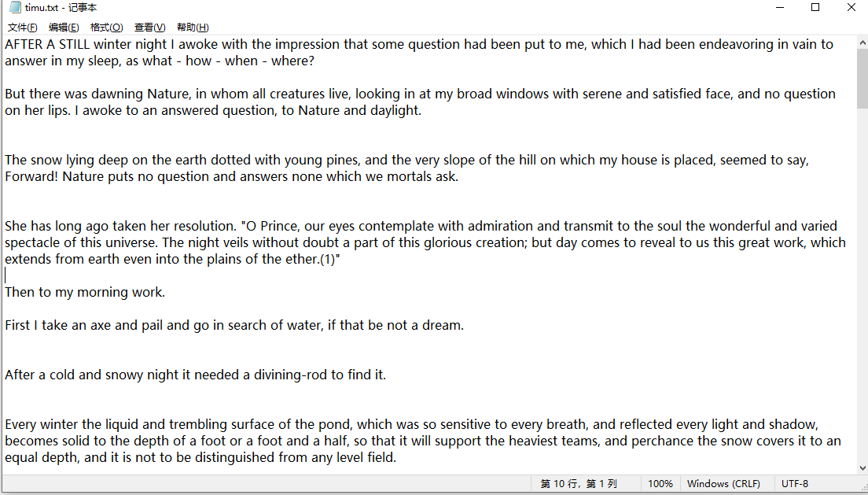Place cursor in 'Then to my morning work.' line
This screenshot has height=495, width=868.
coord(85,292)
